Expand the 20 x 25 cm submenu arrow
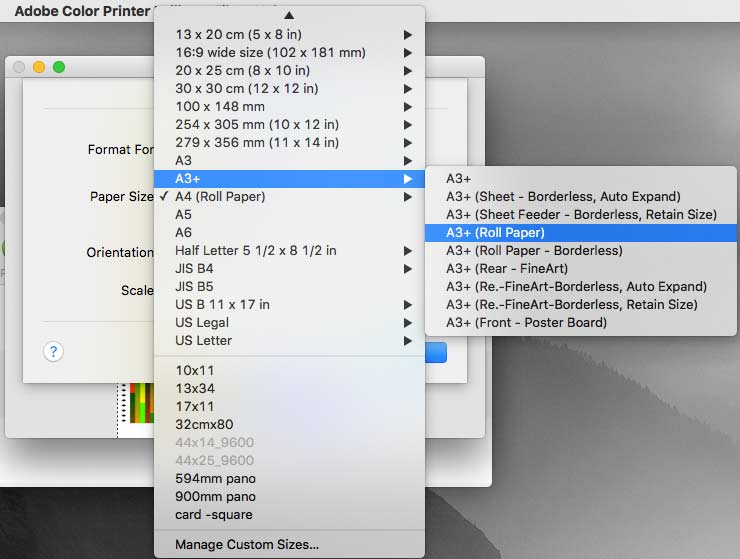Screen dimensions: 740x559 click(408, 71)
